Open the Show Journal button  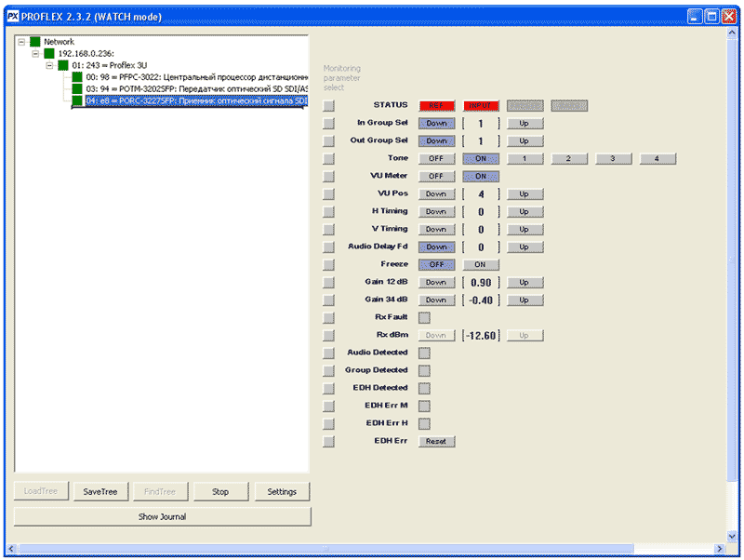click(162, 517)
